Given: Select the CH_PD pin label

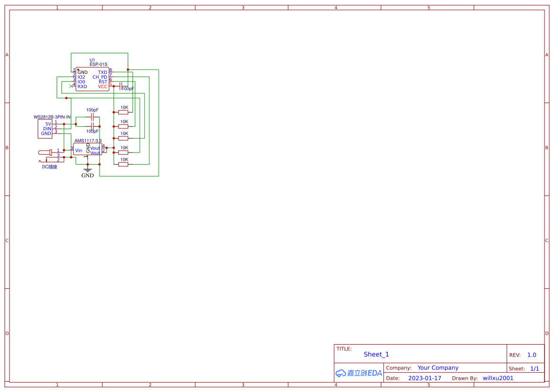Looking at the screenshot, I should click(100, 77).
